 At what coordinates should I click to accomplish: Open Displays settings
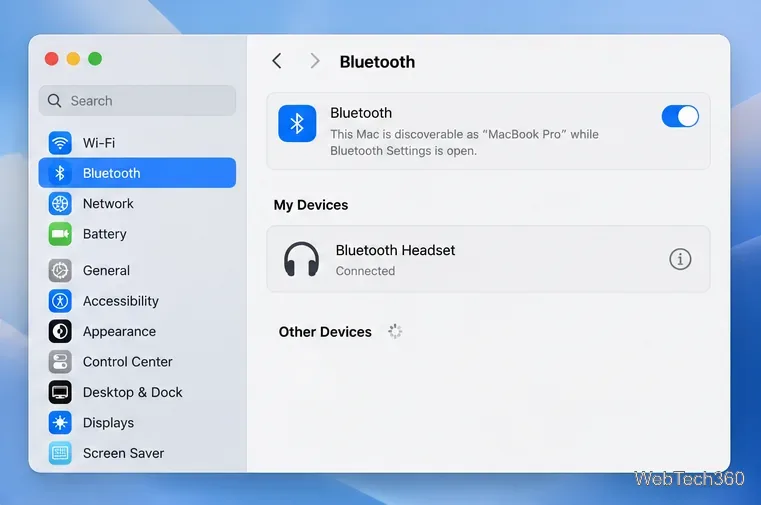(137, 423)
